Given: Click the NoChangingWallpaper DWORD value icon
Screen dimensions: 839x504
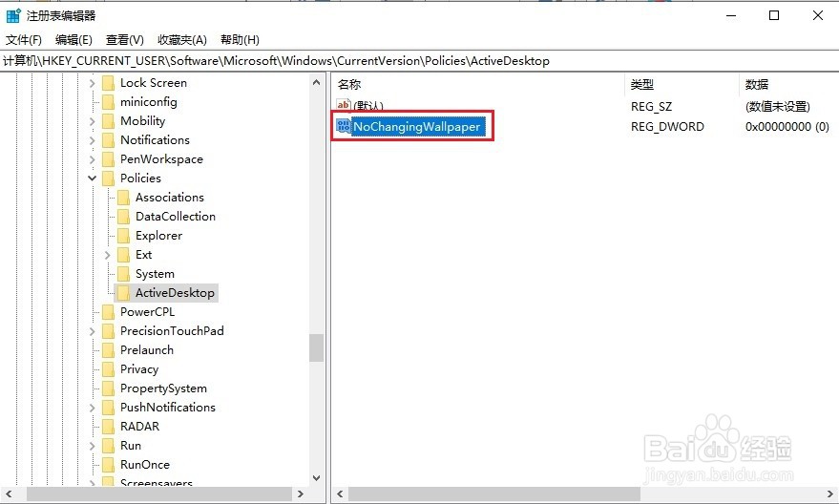Looking at the screenshot, I should click(x=343, y=126).
